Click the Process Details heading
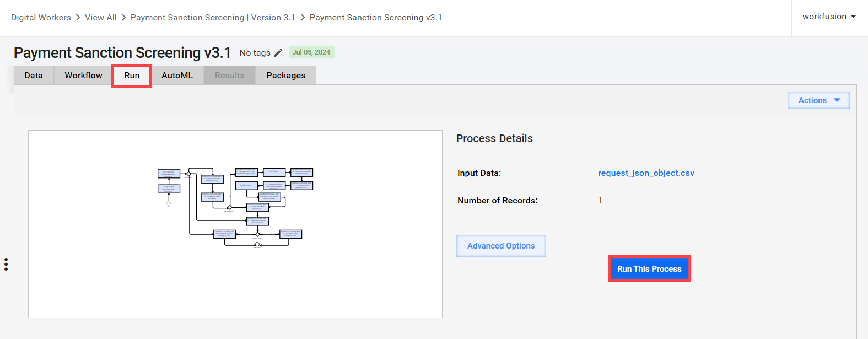Image resolution: width=868 pixels, height=339 pixels. click(x=494, y=138)
